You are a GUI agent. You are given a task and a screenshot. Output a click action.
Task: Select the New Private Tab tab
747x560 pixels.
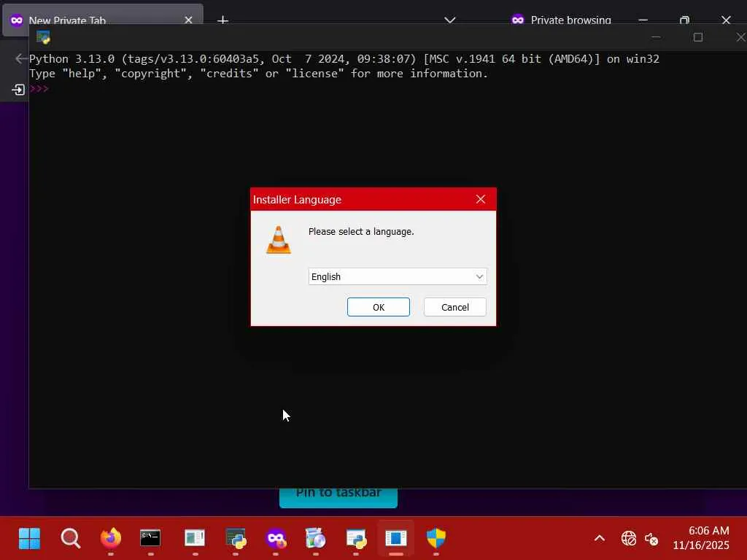[103, 20]
